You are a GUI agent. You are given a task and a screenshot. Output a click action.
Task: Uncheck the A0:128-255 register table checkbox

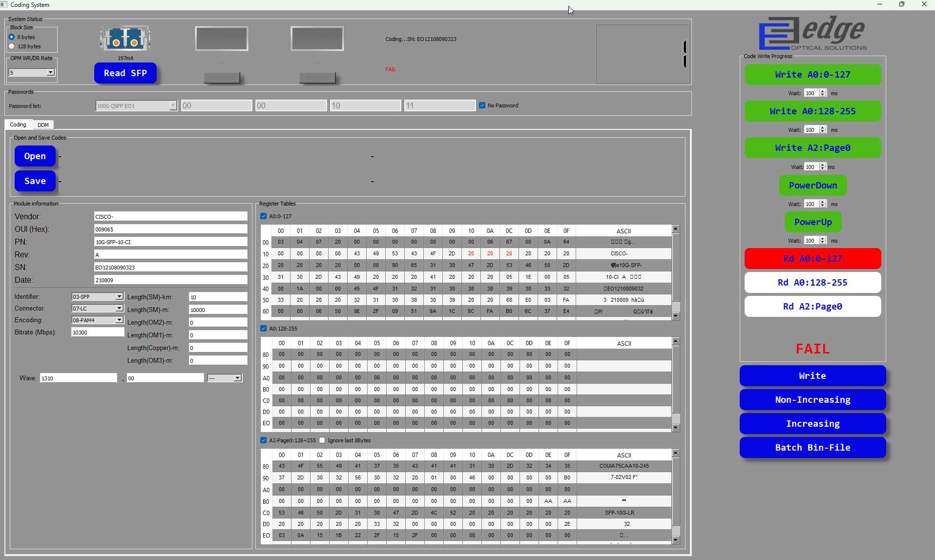[x=264, y=329]
